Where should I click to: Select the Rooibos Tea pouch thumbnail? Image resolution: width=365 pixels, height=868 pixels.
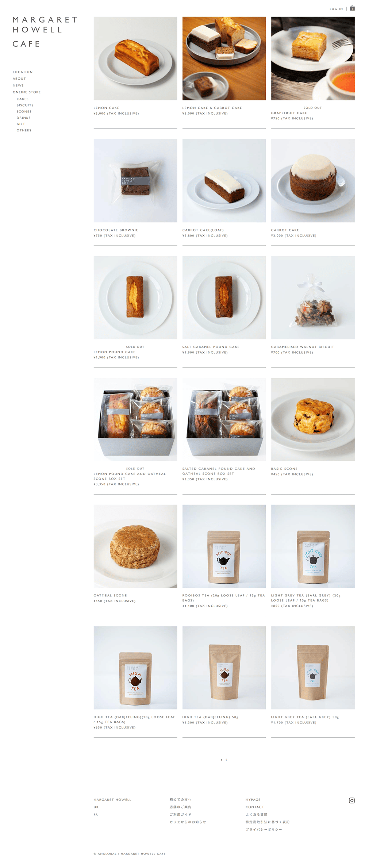click(224, 546)
